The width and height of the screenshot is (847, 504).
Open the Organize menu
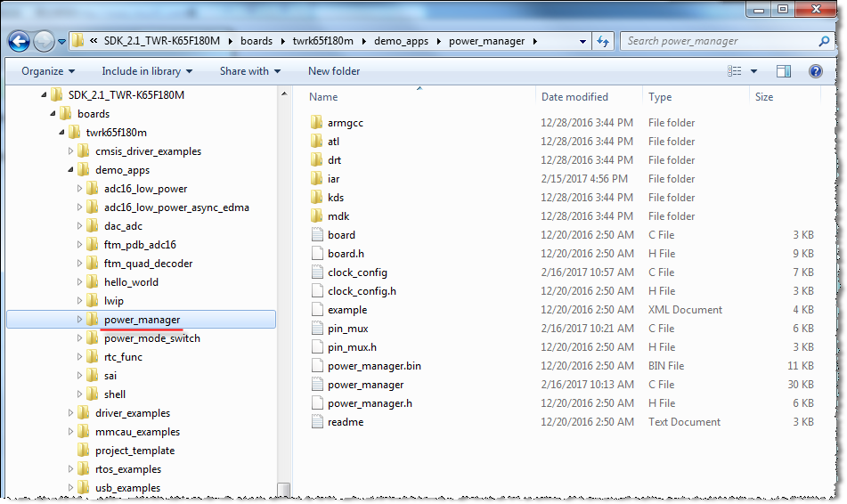click(x=48, y=71)
